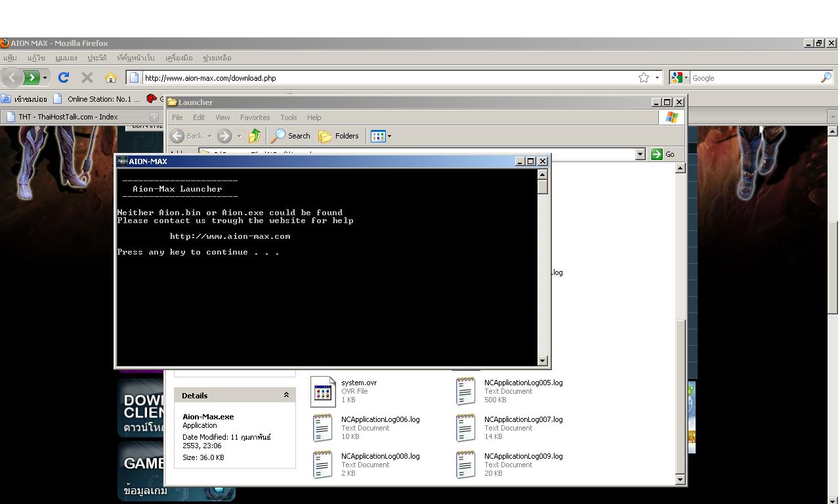The image size is (840, 504).
Task: Open the Help menu in Launcher
Action: 314,117
